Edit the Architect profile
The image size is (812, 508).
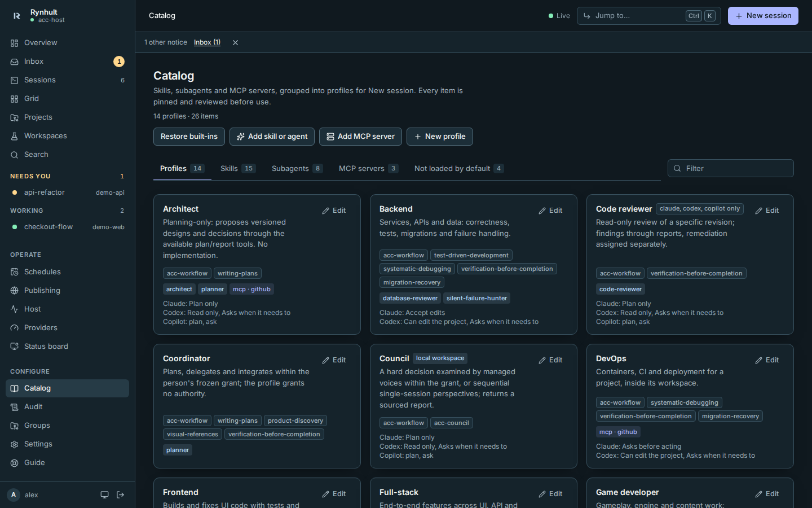click(x=334, y=211)
